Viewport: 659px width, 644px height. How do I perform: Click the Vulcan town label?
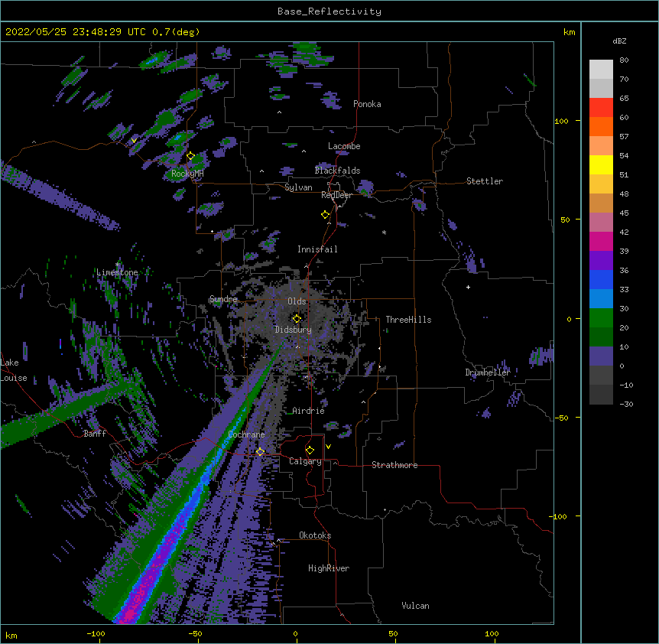[415, 606]
